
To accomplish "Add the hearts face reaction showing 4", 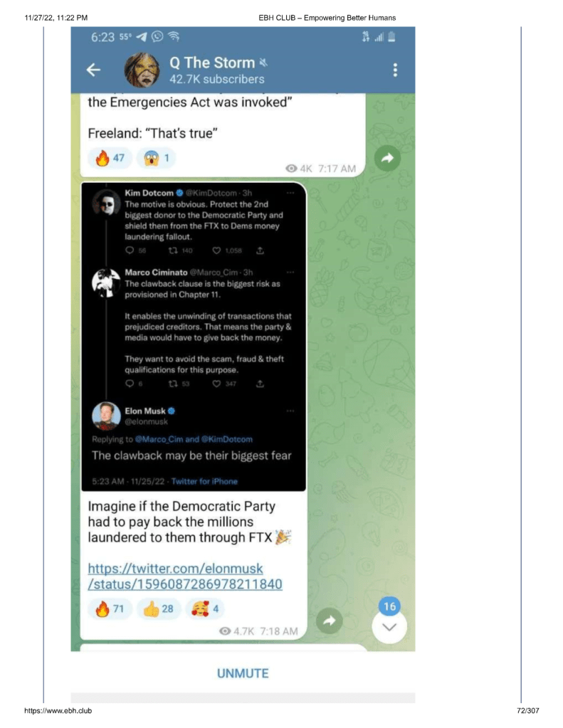I will point(205,608).
